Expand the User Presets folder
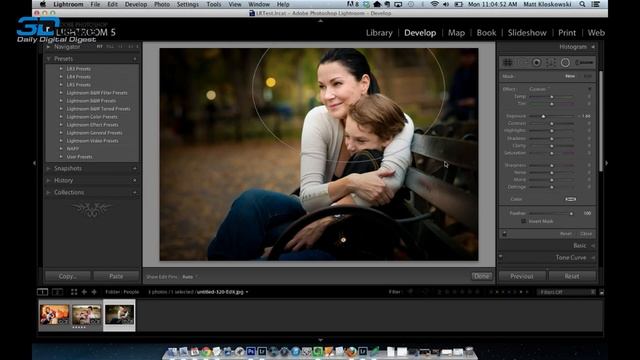This screenshot has width=640, height=360. click(61, 157)
